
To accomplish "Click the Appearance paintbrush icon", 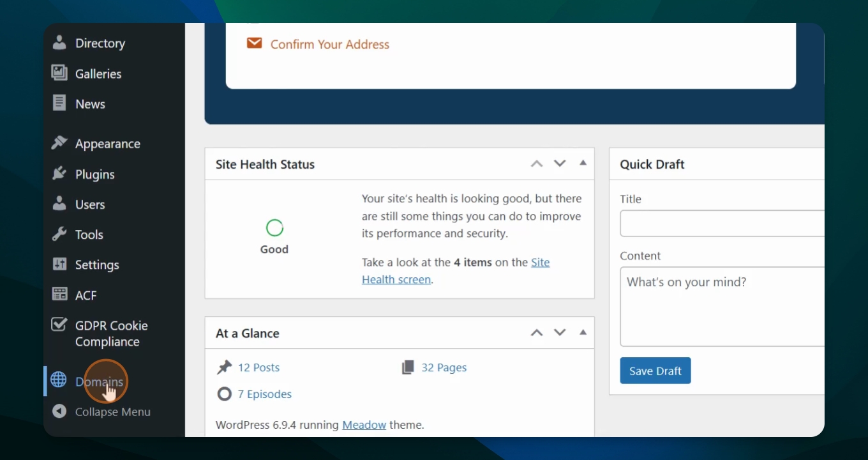I will 59,143.
